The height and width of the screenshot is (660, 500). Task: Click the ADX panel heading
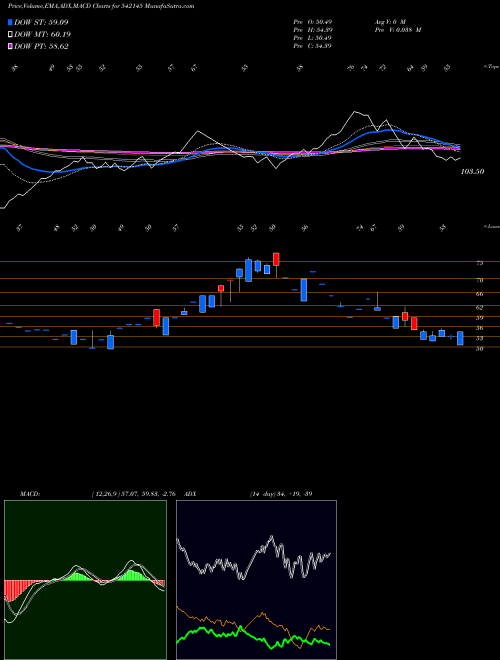coord(190,494)
